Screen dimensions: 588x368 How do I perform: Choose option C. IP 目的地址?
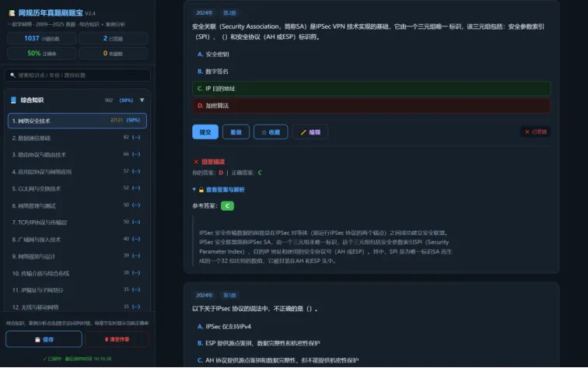371,89
